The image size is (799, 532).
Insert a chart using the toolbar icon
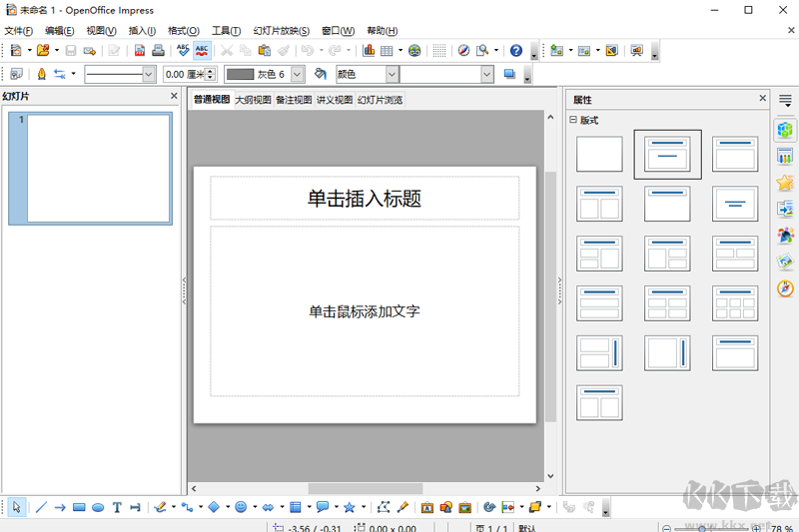point(369,50)
